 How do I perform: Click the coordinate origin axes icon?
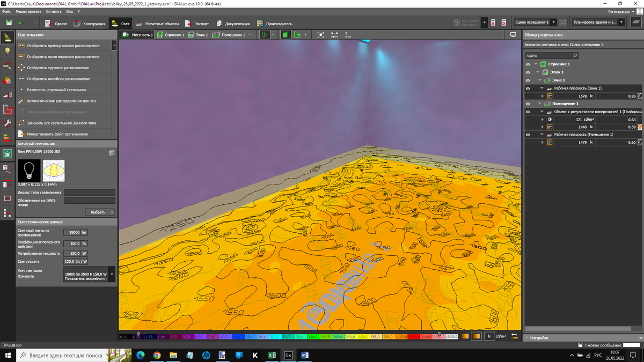tap(348, 34)
